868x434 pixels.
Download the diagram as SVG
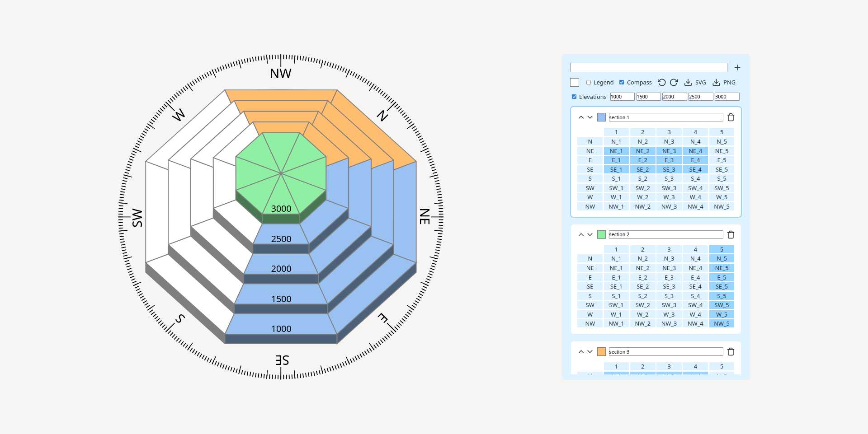pyautogui.click(x=695, y=82)
